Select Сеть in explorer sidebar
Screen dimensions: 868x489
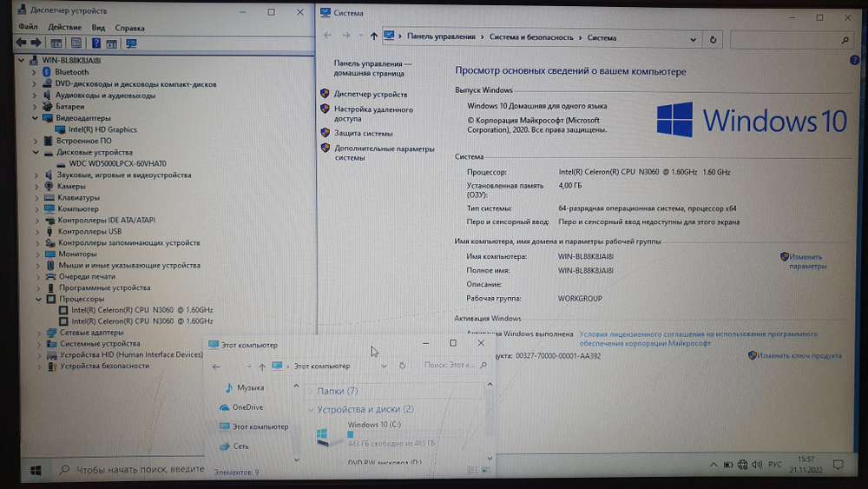click(234, 446)
